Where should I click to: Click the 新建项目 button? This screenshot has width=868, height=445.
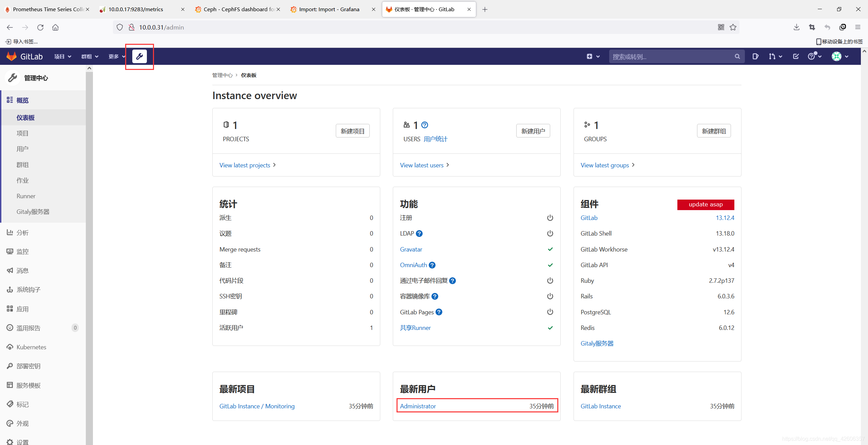click(x=352, y=131)
